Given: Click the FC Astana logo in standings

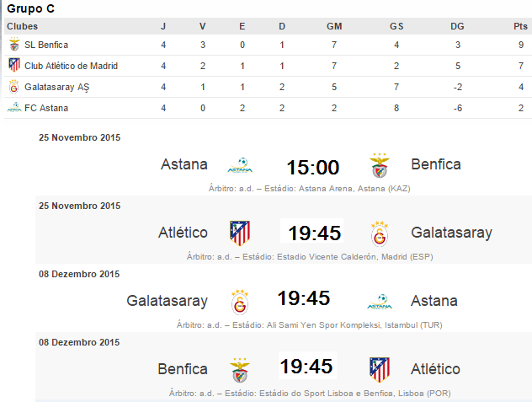Looking at the screenshot, I should (x=13, y=108).
